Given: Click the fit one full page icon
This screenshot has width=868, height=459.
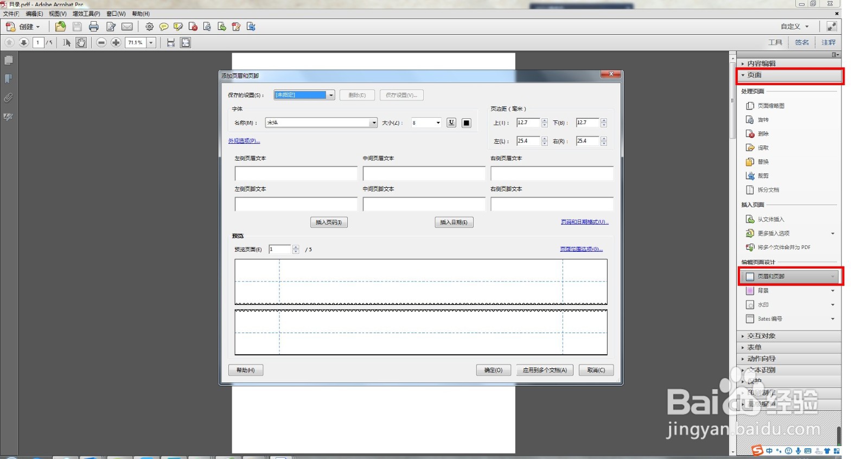Looking at the screenshot, I should (186, 42).
